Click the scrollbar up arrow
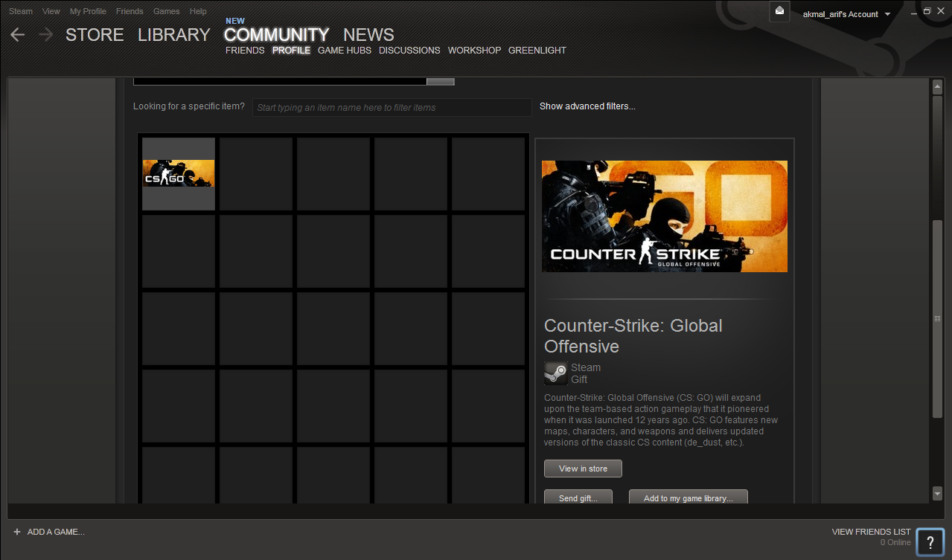Screen dimensions: 952x560 pos(937,88)
